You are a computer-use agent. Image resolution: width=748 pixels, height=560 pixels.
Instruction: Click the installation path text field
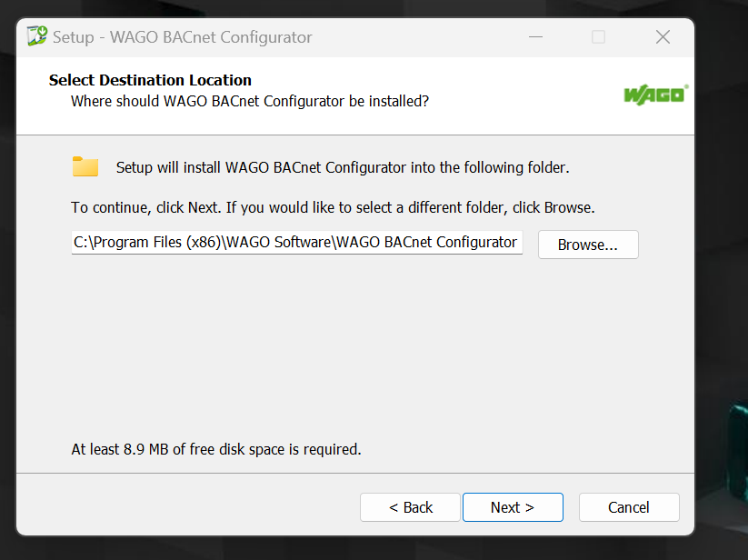click(x=296, y=243)
